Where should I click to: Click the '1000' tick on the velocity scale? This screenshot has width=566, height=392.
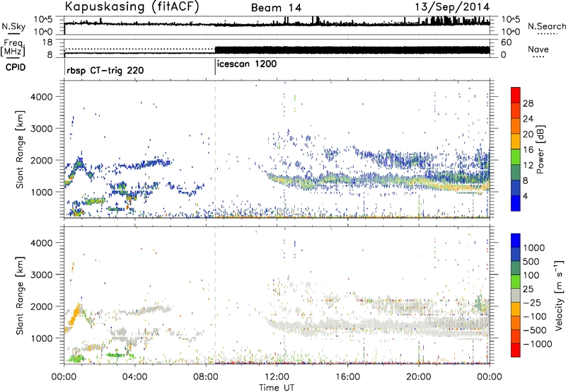point(534,248)
